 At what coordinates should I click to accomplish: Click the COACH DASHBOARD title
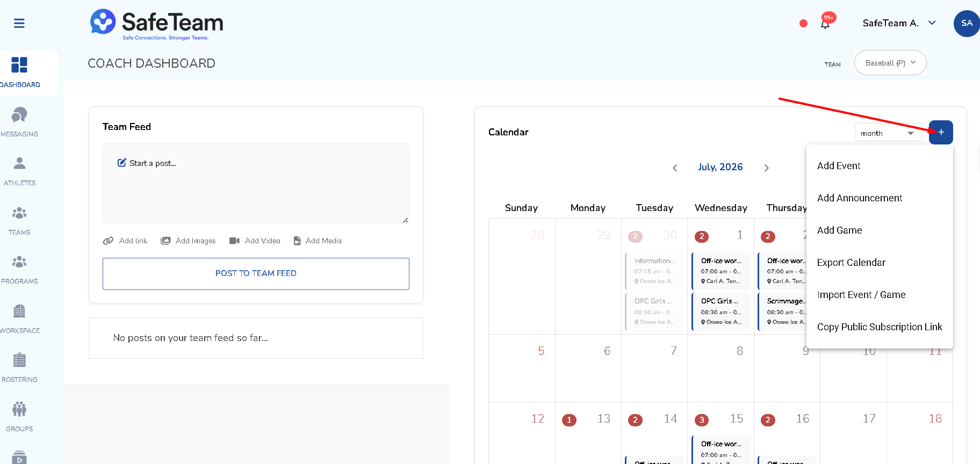152,63
